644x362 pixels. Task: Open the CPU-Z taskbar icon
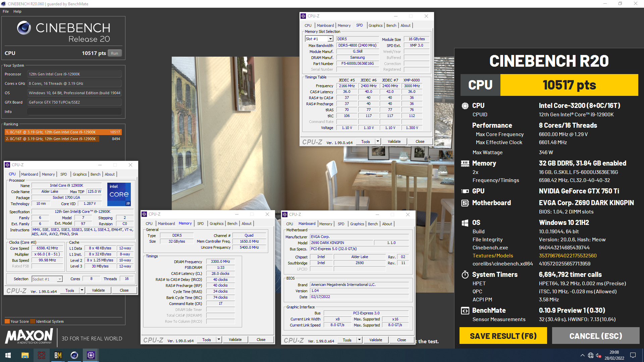coord(91,355)
